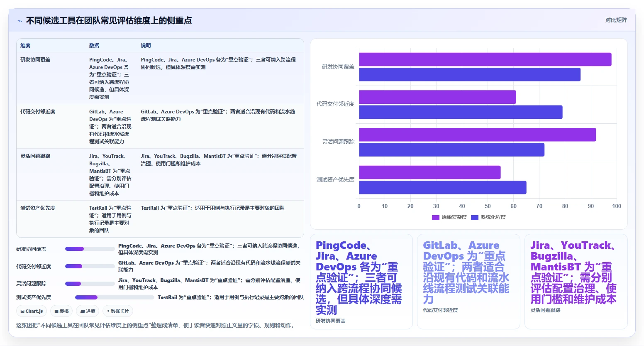Select the 灵活问题跟踪 table row label
Viewport: 644px width, 346px height.
pyautogui.click(x=35, y=156)
